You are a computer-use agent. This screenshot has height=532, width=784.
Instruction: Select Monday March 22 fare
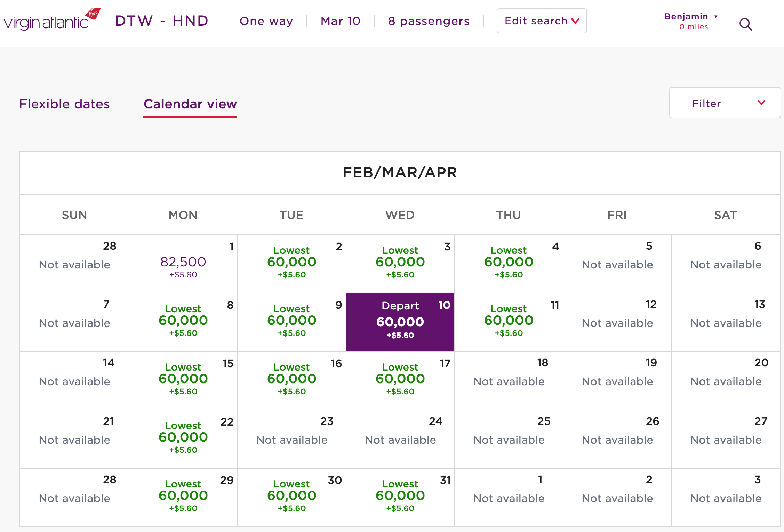[183, 439]
